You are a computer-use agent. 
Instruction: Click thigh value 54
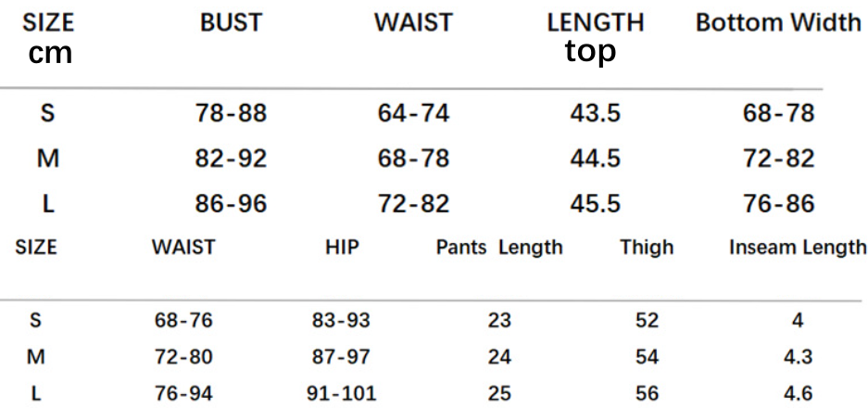pos(647,357)
